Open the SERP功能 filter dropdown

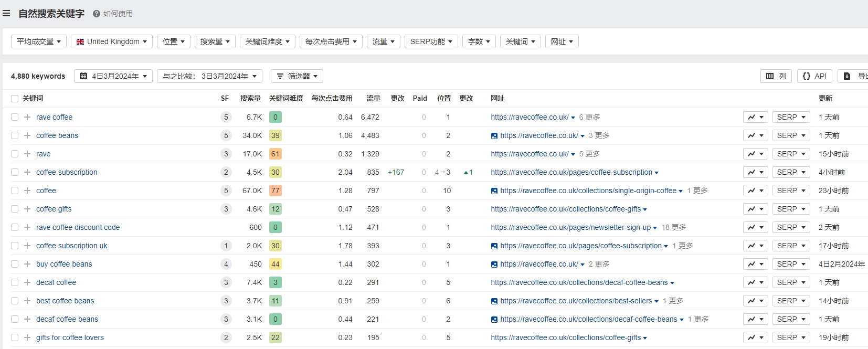pyautogui.click(x=431, y=41)
